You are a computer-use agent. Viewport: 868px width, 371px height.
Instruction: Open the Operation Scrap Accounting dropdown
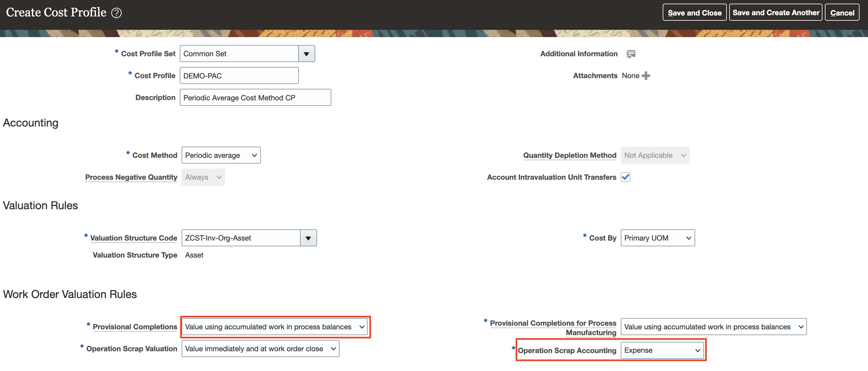coord(662,350)
